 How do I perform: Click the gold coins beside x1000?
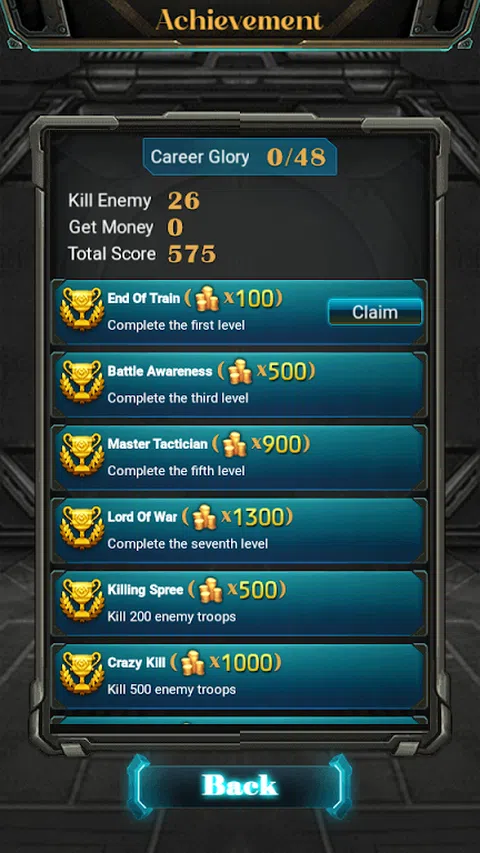coord(193,663)
